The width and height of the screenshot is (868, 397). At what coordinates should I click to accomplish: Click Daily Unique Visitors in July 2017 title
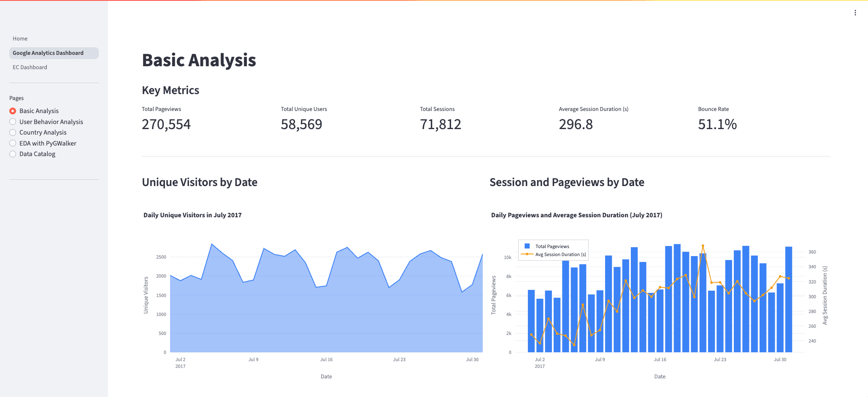pyautogui.click(x=192, y=215)
